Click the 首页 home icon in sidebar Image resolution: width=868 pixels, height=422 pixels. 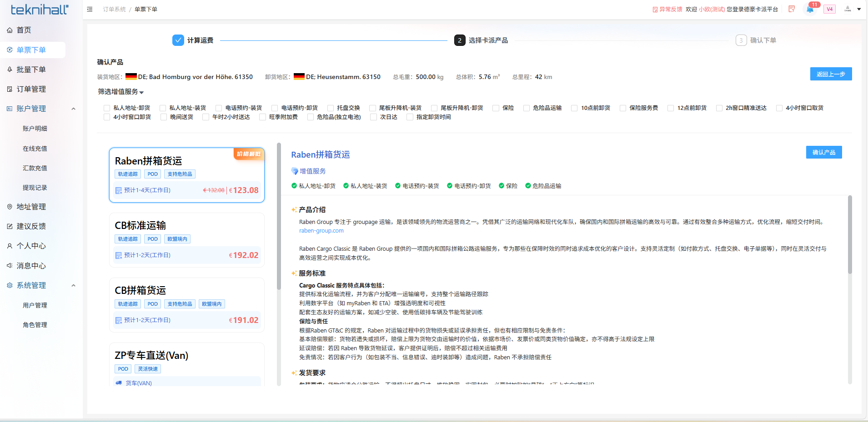coord(10,30)
